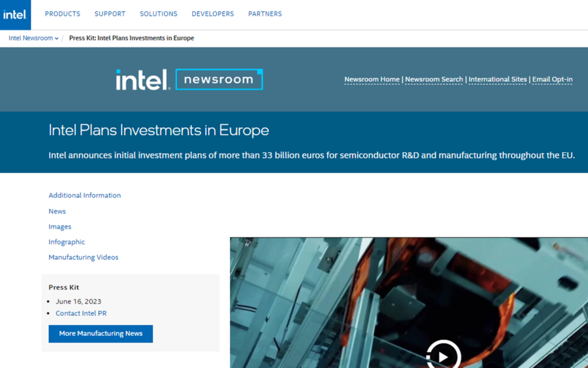Select the 'Intel Plans Investments in Europe' headline
The width and height of the screenshot is (588, 368).
pyautogui.click(x=158, y=131)
